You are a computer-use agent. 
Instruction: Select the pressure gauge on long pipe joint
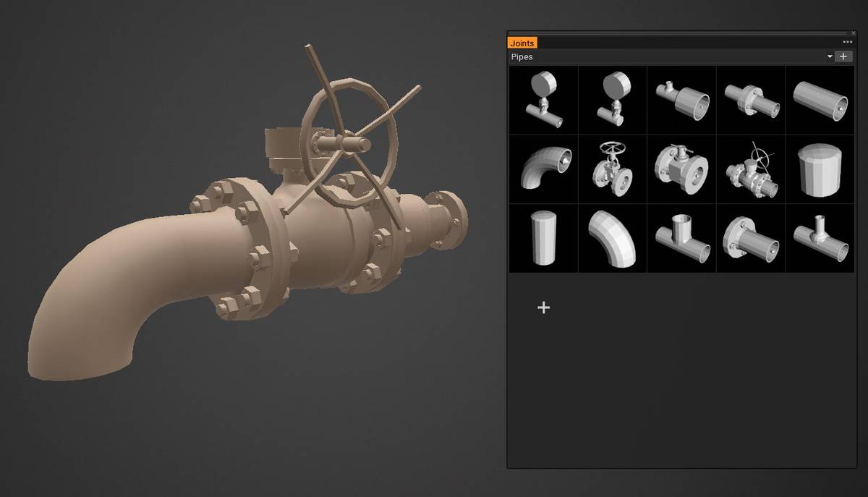pyautogui.click(x=543, y=100)
